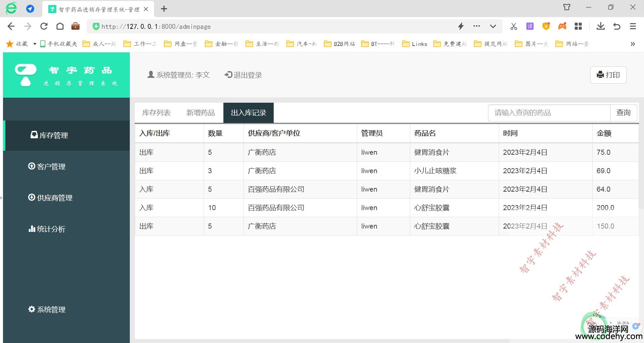Open the scissors screenshot tool
The width and height of the screenshot is (644, 343).
point(514,26)
